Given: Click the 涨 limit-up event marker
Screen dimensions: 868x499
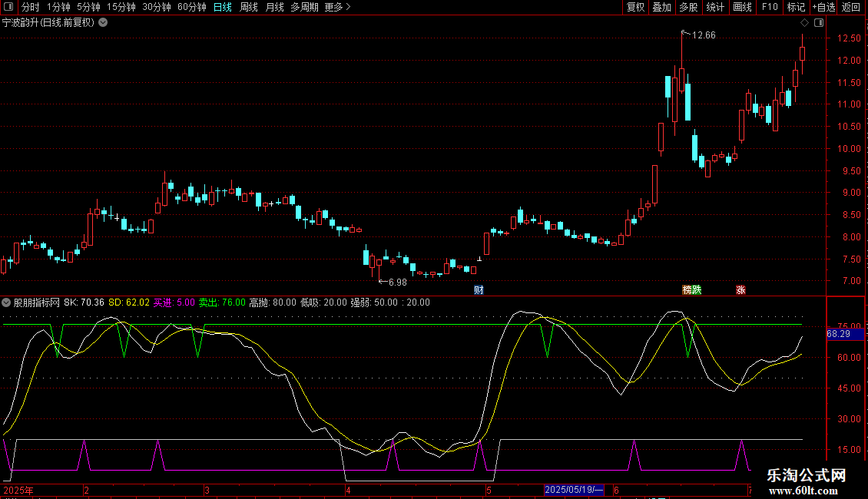Looking at the screenshot, I should [x=741, y=290].
